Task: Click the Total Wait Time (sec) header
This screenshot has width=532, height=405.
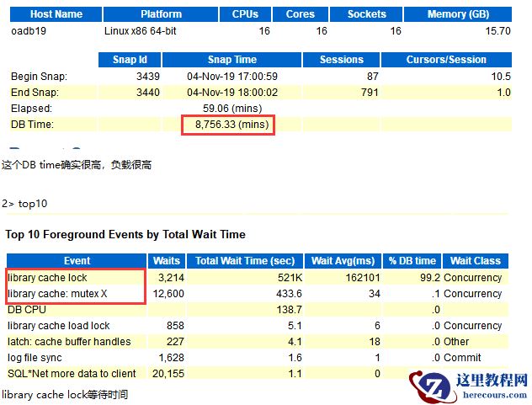Action: 245,261
